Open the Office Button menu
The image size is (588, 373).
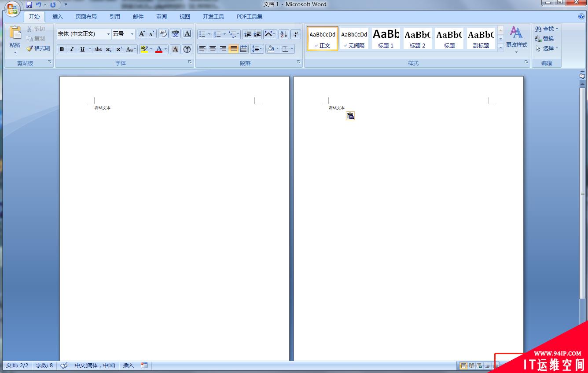click(x=12, y=9)
